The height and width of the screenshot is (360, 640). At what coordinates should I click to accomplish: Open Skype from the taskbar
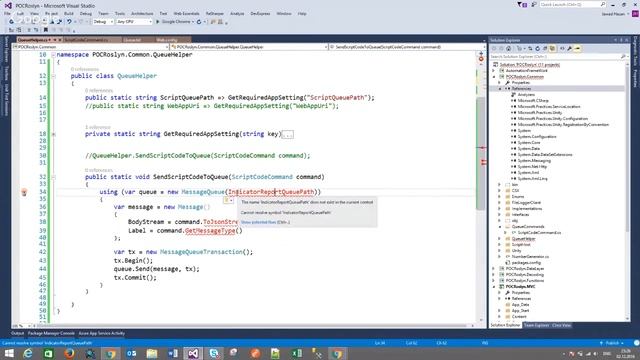(x=214, y=353)
